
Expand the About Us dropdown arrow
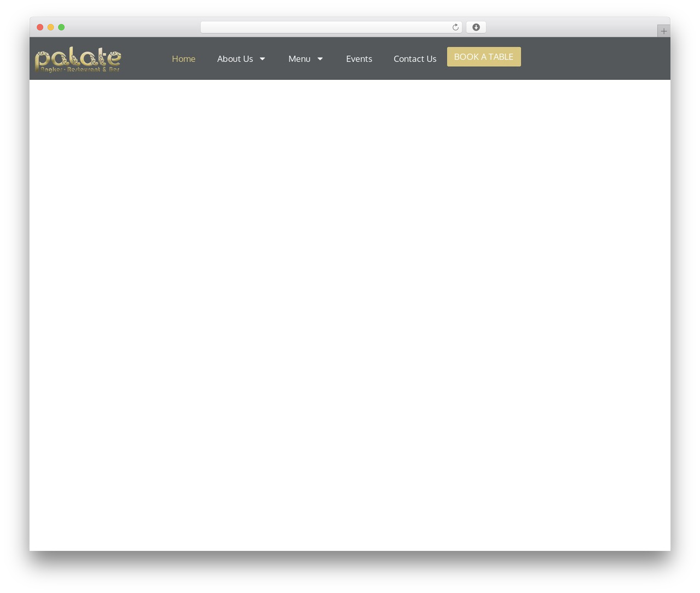click(x=262, y=59)
